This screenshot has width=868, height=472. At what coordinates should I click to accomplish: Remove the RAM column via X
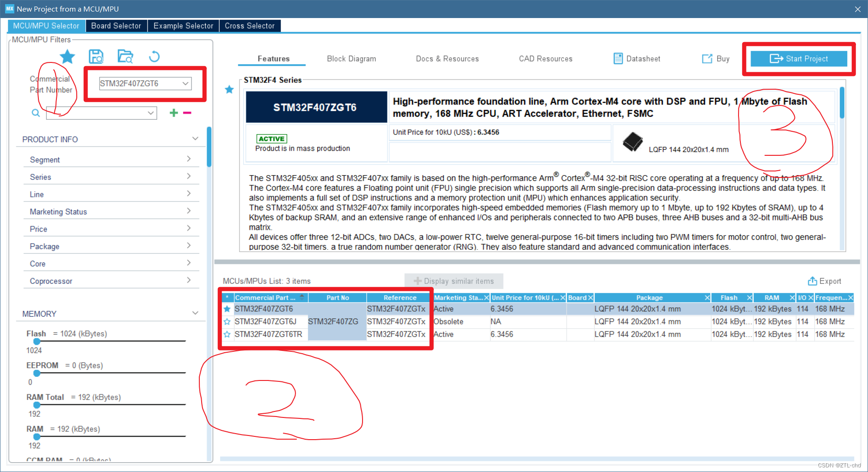pyautogui.click(x=792, y=298)
